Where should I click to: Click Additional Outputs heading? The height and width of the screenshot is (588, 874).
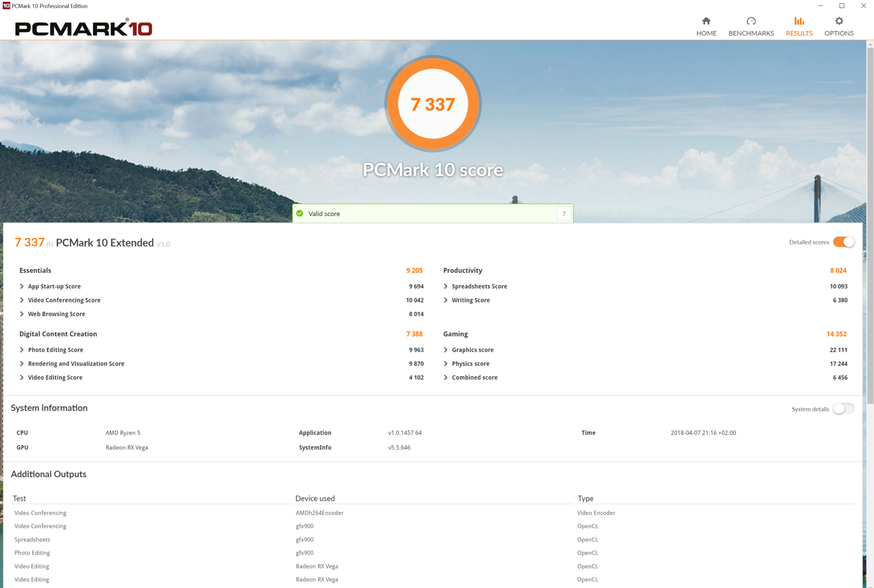pos(49,474)
